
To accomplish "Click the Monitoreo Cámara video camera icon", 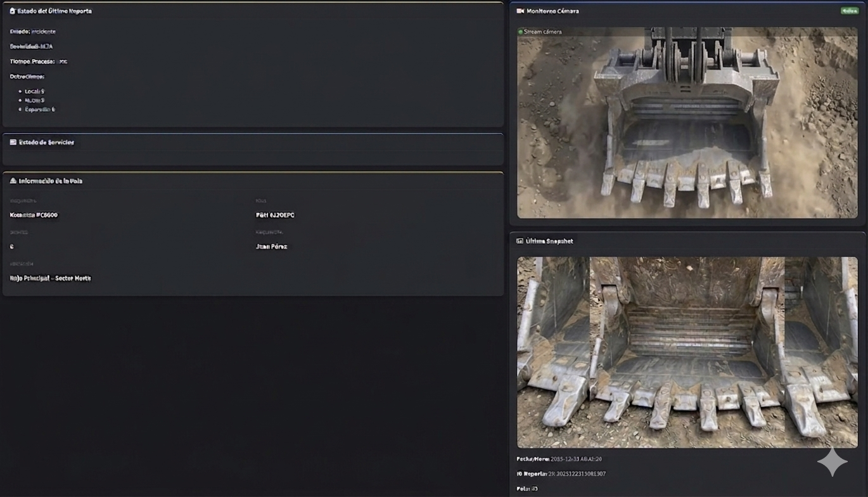I will pyautogui.click(x=520, y=11).
